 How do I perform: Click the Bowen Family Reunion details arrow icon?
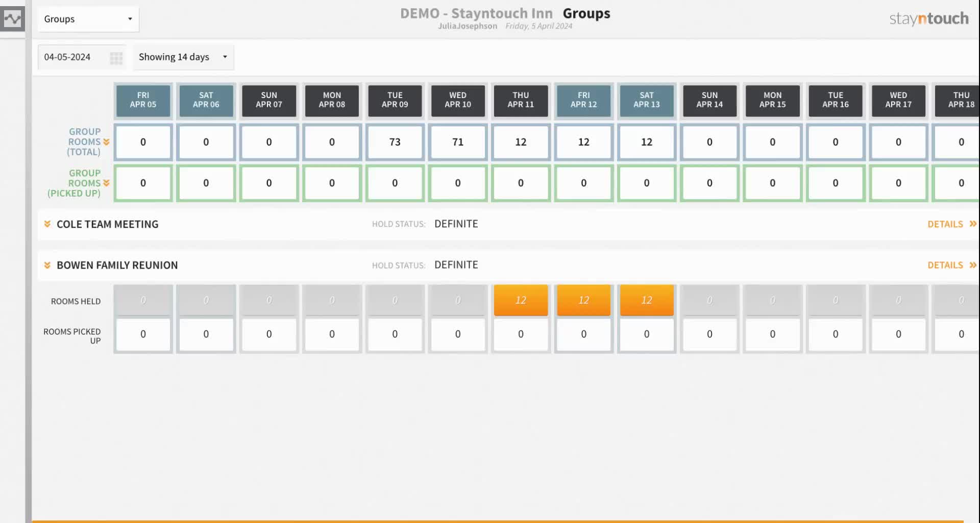coord(973,265)
